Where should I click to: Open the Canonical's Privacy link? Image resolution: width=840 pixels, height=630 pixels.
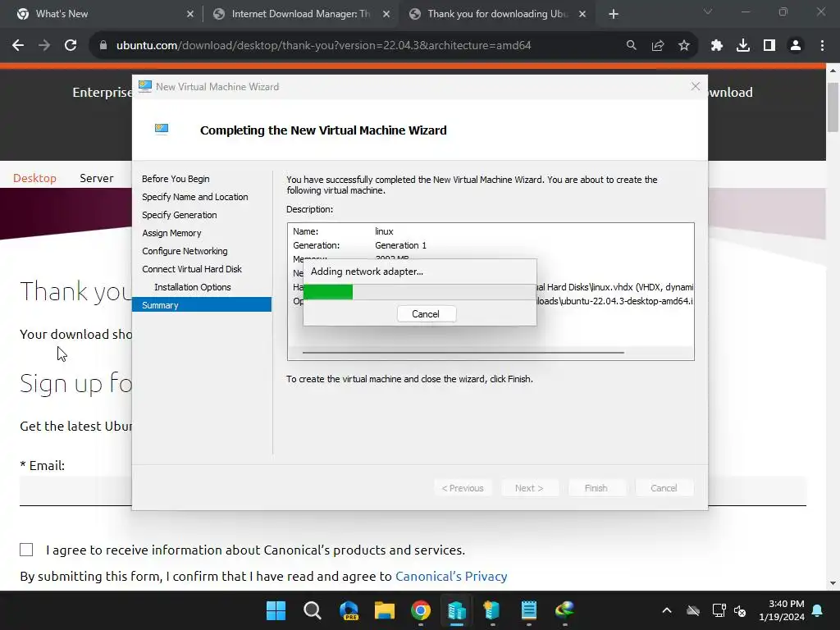(451, 577)
